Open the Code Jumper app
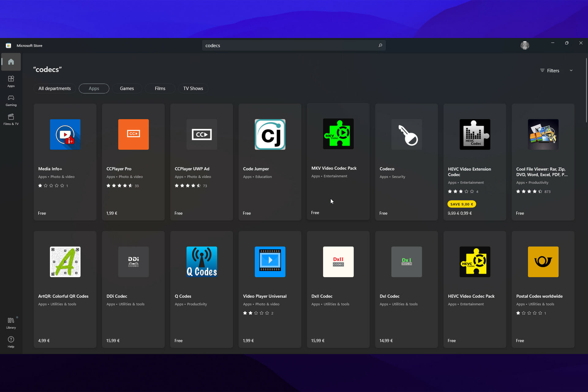Image resolution: width=588 pixels, height=392 pixels. [x=270, y=161]
